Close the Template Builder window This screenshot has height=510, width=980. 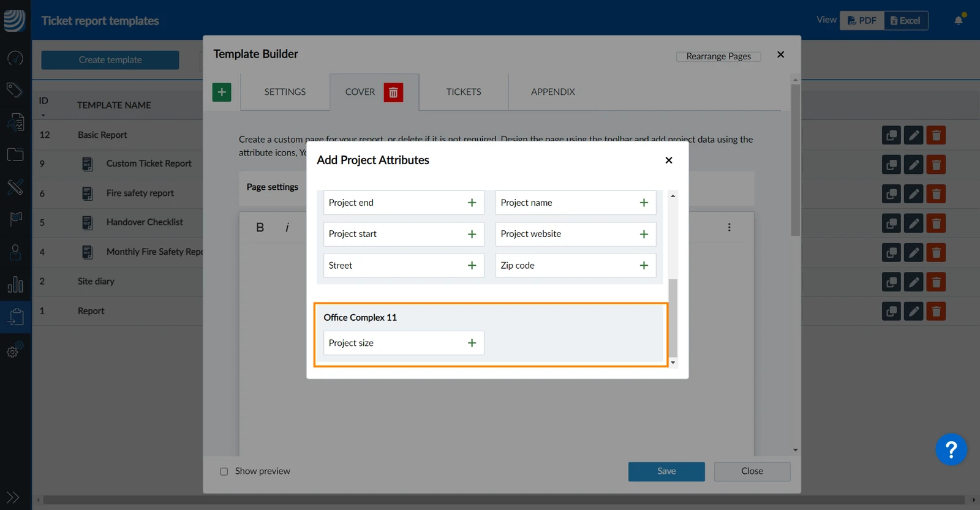click(780, 54)
